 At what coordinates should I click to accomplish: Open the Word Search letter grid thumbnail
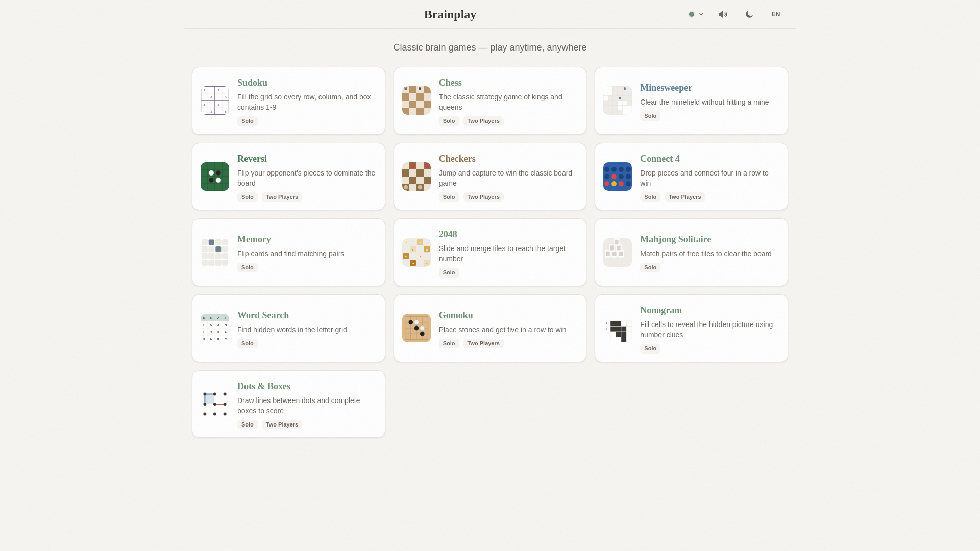click(x=214, y=328)
